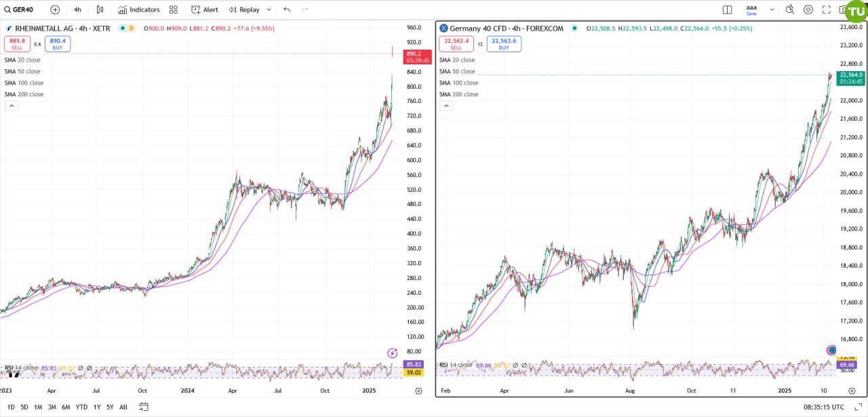Screen dimensions: 868x417
Task: Click BUY 22,563.6 on Germany 40 chart
Action: coord(504,44)
